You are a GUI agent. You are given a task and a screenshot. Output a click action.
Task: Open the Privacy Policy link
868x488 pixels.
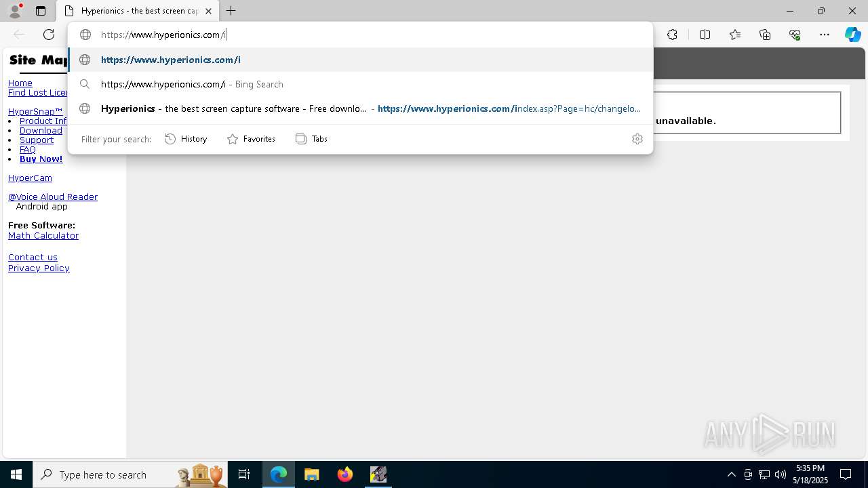coord(39,268)
